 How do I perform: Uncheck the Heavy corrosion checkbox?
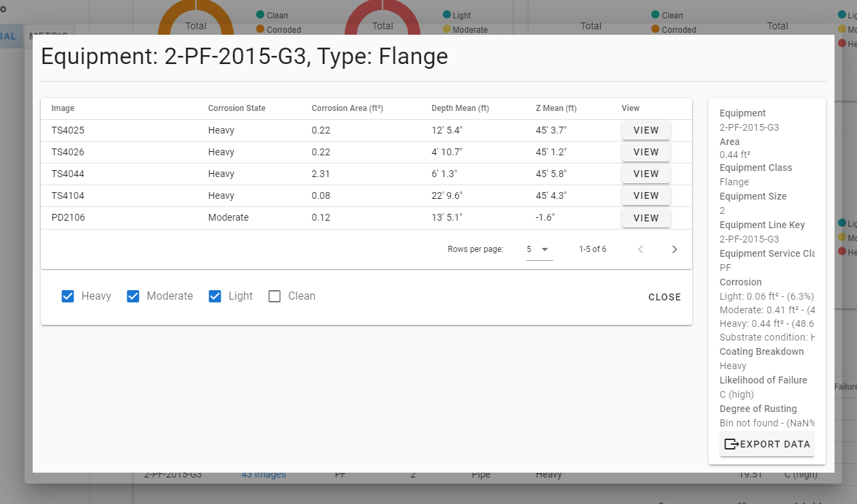pos(68,296)
